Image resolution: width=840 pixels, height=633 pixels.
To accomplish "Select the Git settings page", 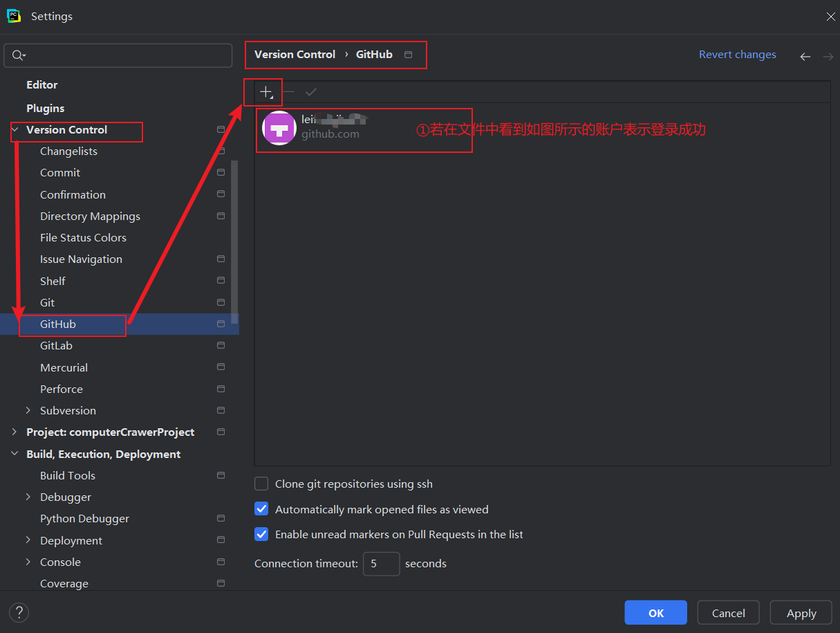I will tap(47, 302).
